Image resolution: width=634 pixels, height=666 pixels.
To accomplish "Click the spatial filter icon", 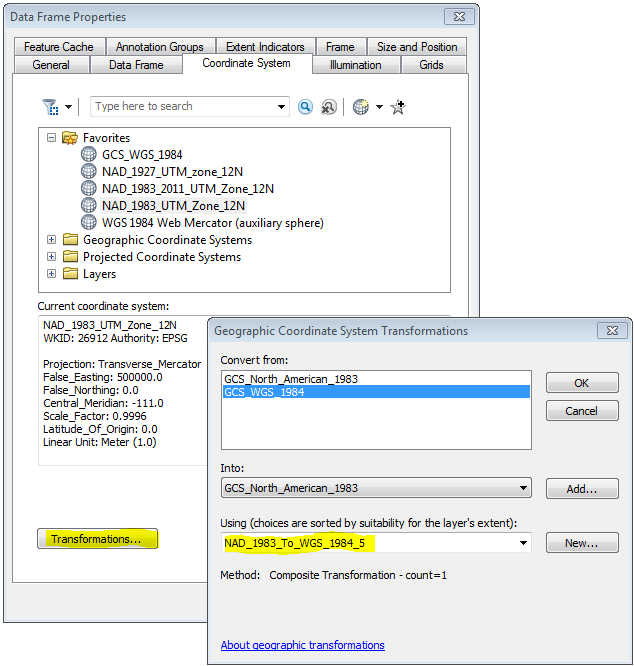I will pos(50,107).
